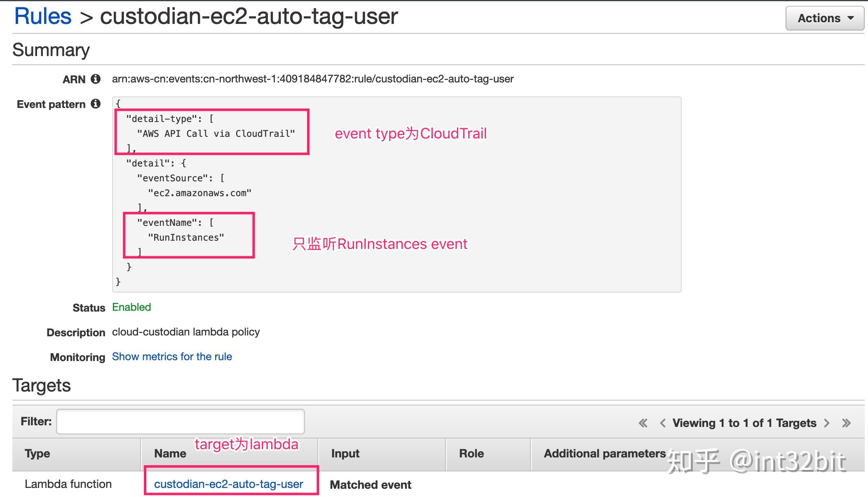The width and height of the screenshot is (868, 497).
Task: Click the Input column header
Action: click(x=345, y=453)
